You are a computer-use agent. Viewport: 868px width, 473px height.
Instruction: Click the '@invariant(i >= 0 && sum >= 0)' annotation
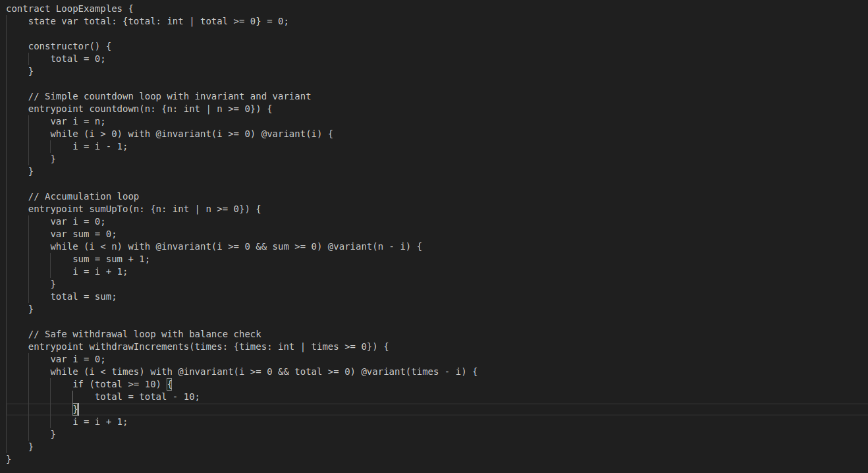pyautogui.click(x=238, y=246)
